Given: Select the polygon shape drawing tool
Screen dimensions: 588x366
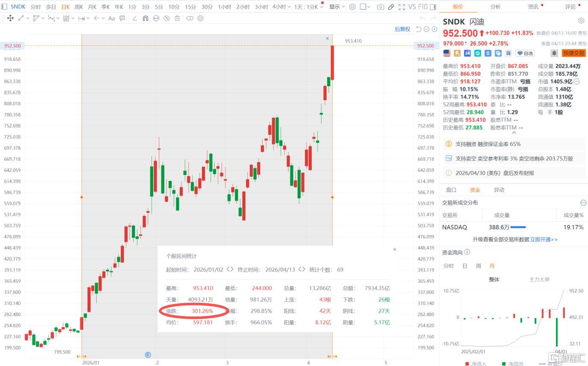Looking at the screenshot, I should point(36,18).
